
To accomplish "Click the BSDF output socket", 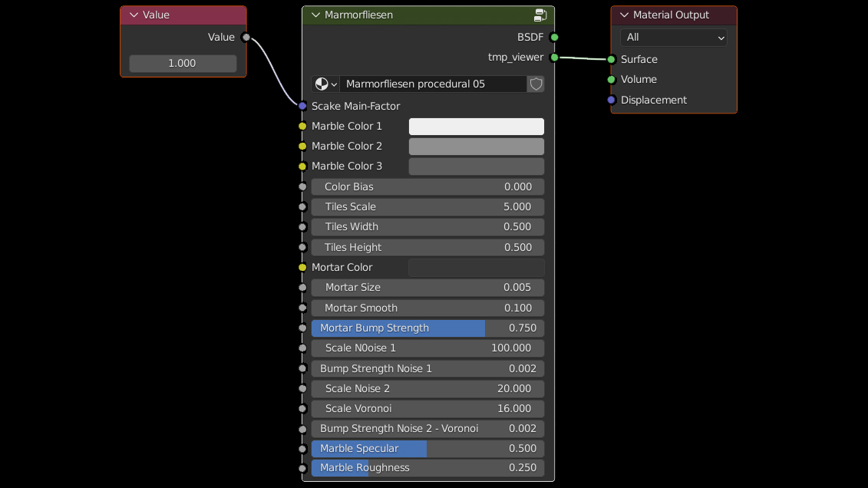I will (x=554, y=37).
